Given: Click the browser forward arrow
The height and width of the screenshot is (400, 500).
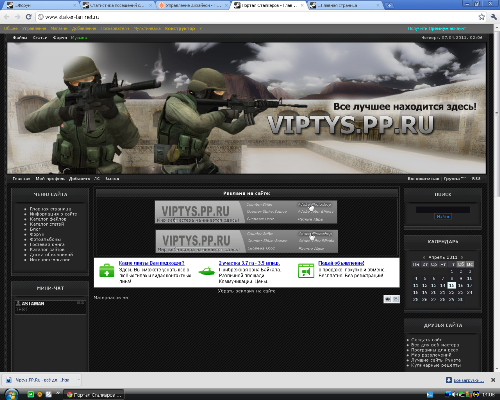Looking at the screenshot, I should [17, 17].
